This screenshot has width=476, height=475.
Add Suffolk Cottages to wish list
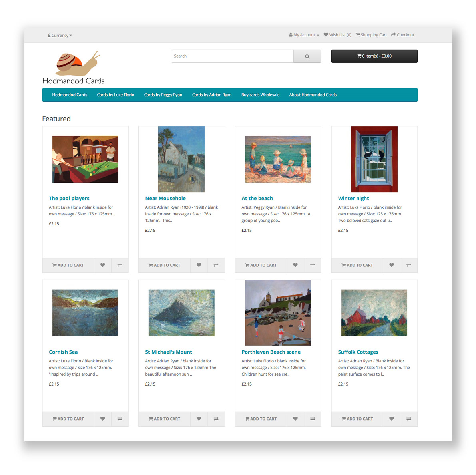[x=392, y=419]
